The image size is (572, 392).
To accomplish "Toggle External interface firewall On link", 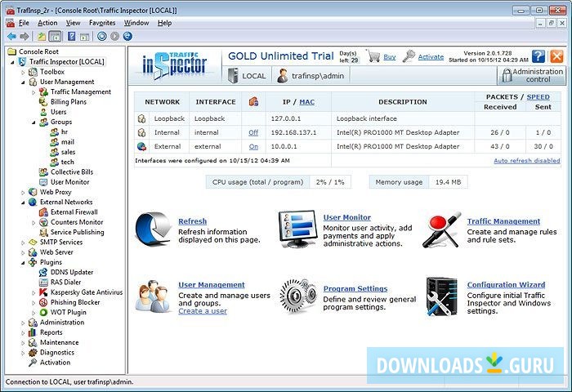I will point(253,146).
